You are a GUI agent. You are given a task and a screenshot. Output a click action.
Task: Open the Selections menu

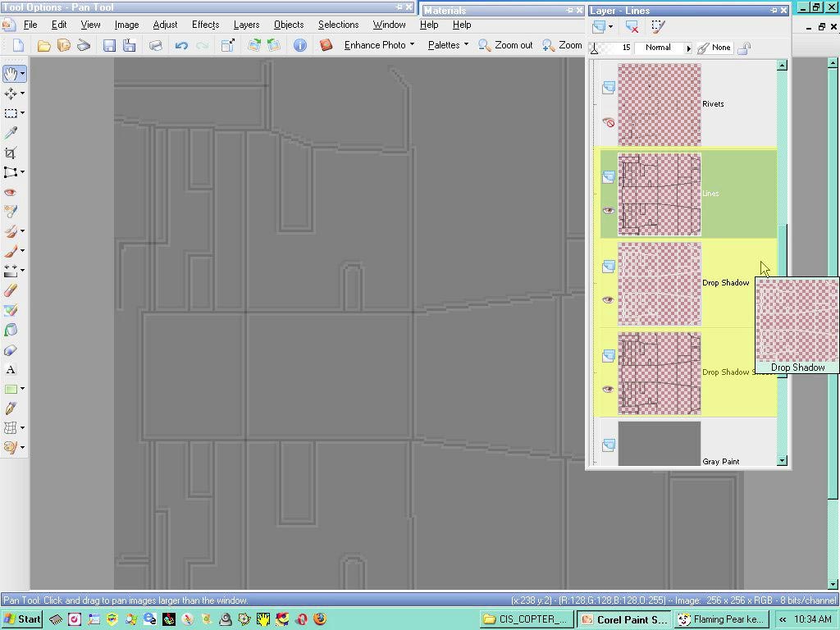point(339,25)
